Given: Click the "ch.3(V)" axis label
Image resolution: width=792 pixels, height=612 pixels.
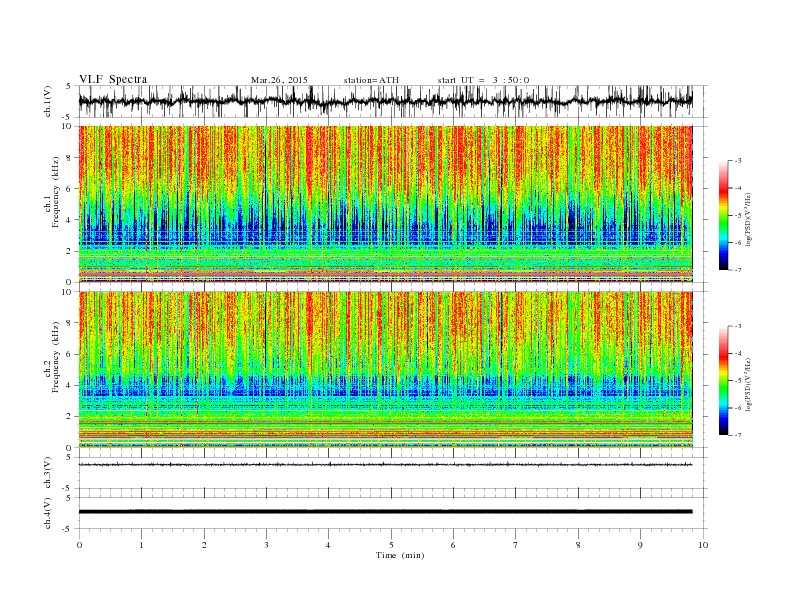Looking at the screenshot, I should click(x=47, y=473).
